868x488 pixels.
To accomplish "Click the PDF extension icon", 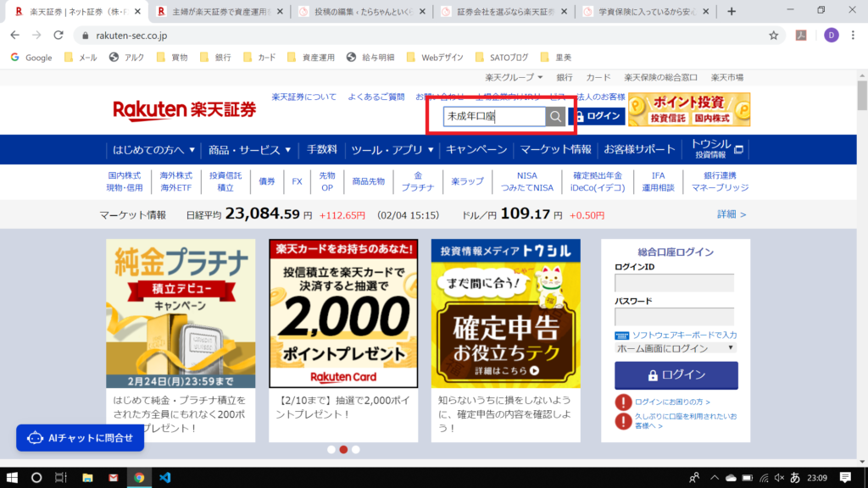I will click(x=801, y=36).
